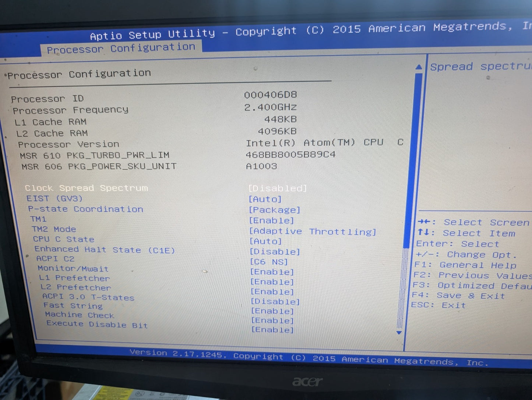The width and height of the screenshot is (532, 400).
Task: Select the CPU C State setting
Action: point(64,239)
